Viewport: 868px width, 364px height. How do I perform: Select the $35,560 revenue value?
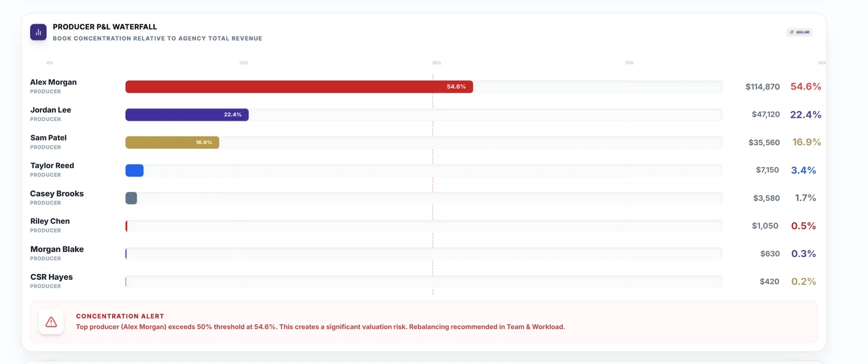tap(764, 143)
